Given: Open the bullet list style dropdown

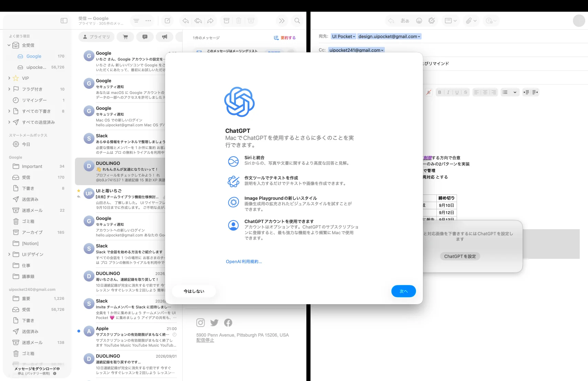Looking at the screenshot, I should click(x=510, y=92).
